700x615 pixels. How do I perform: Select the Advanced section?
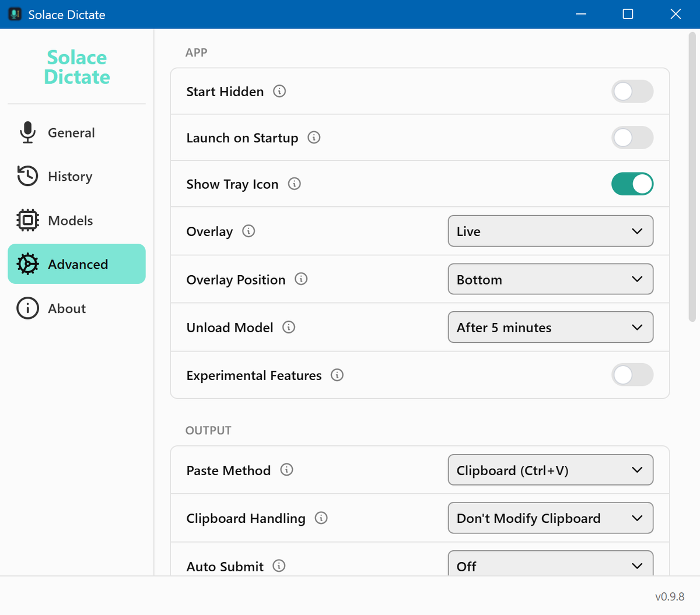click(x=76, y=264)
